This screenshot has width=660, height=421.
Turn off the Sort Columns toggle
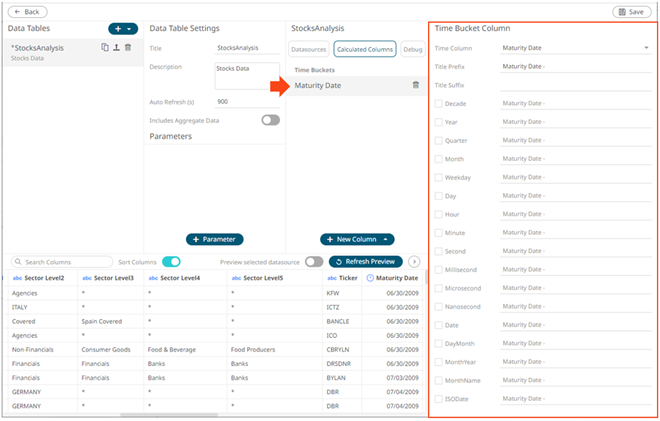click(171, 261)
